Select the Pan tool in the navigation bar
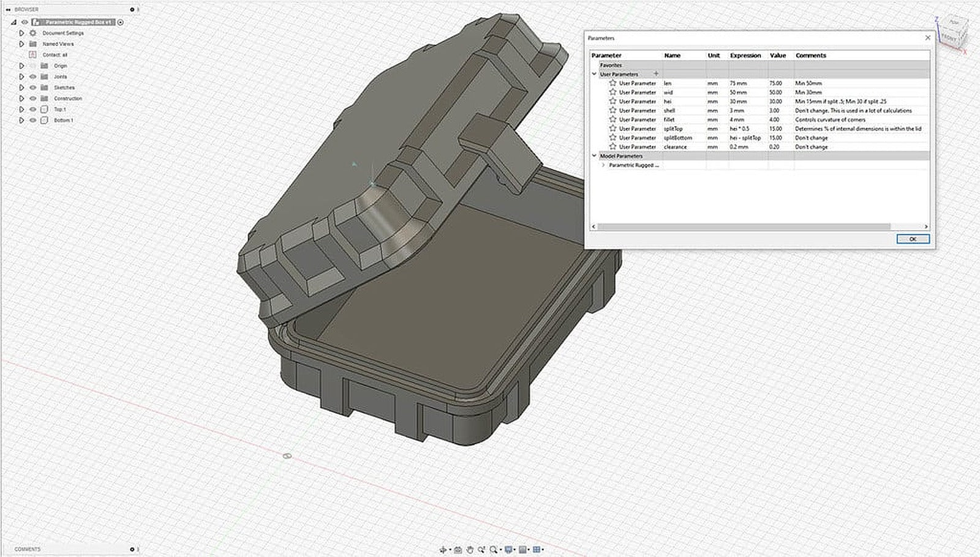Image resolution: width=980 pixels, height=557 pixels. [470, 548]
